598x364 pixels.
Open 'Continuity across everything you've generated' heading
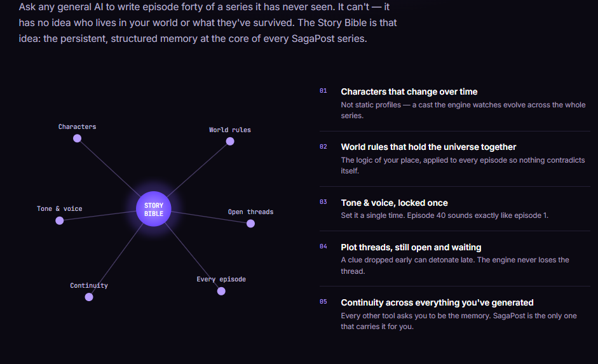437,302
